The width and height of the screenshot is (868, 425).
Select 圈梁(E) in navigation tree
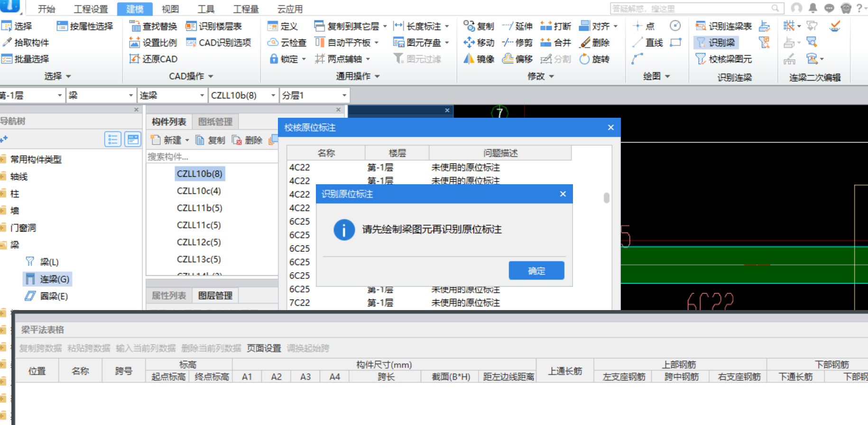coord(46,296)
